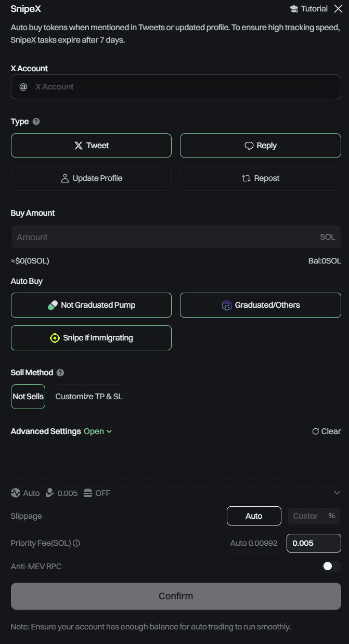Enable the Repost type option
This screenshot has height=644, width=349.
261,178
